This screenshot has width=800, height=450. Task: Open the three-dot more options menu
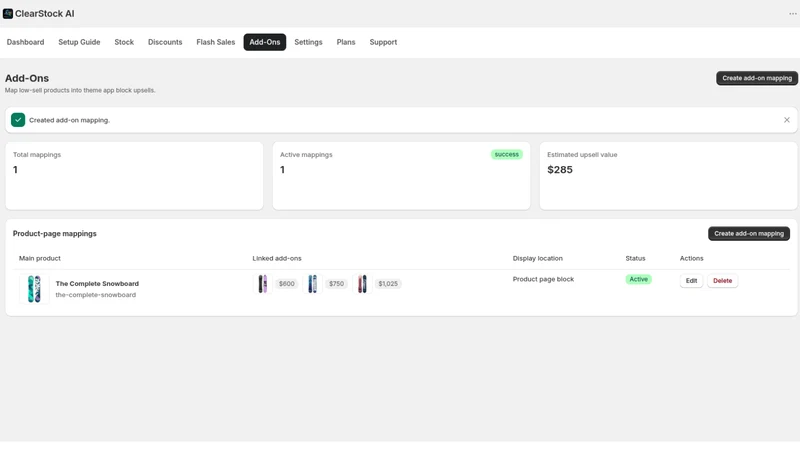[792, 14]
